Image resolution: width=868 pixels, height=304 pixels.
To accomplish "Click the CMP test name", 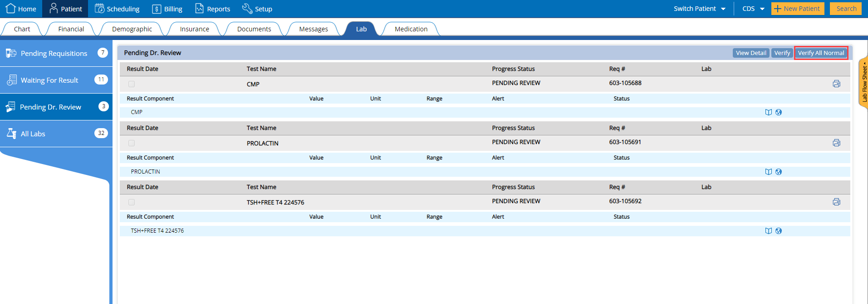I will coord(253,84).
